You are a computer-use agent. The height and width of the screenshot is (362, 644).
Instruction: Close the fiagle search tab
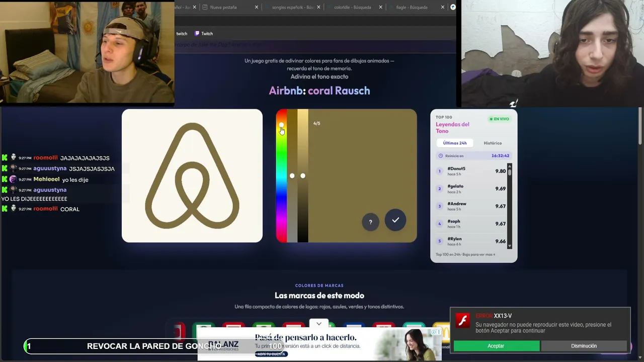coord(443,7)
